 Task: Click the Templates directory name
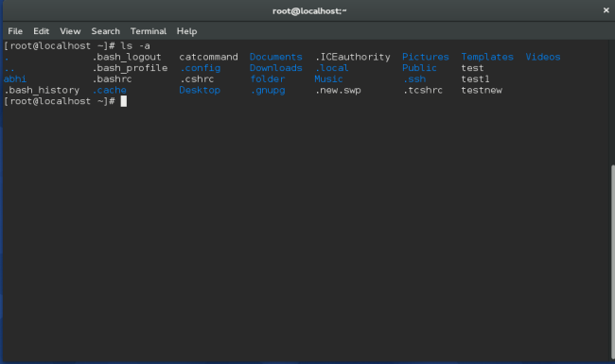click(487, 57)
